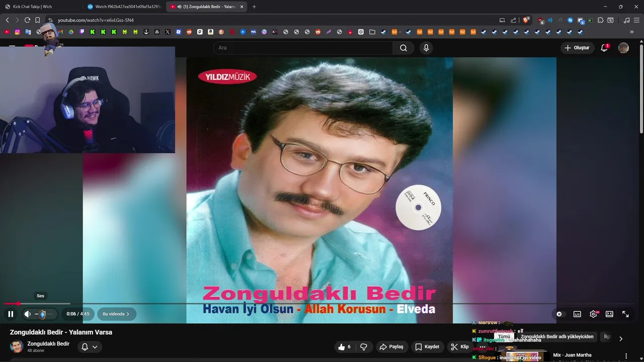Open the Shazam extension icon
The height and width of the screenshot is (362, 644).
(x=570, y=20)
